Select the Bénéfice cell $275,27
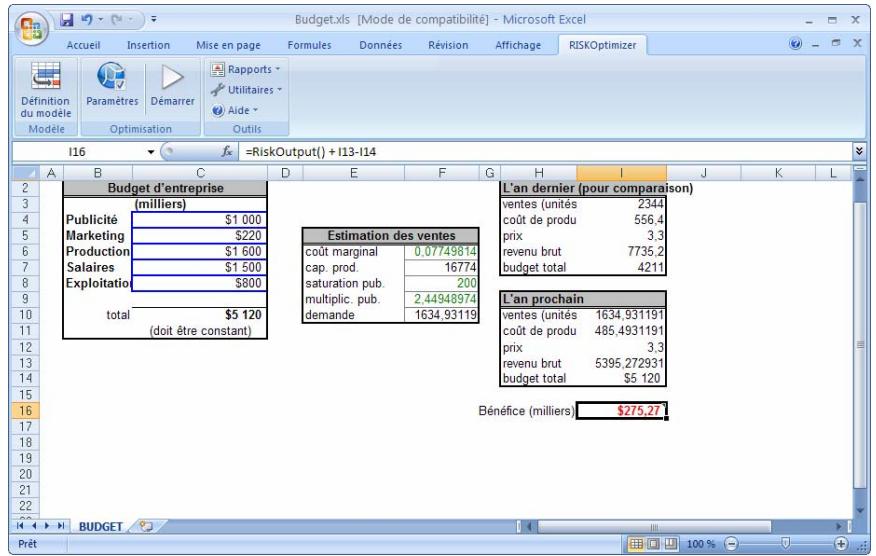876x556 pixels. 621,411
